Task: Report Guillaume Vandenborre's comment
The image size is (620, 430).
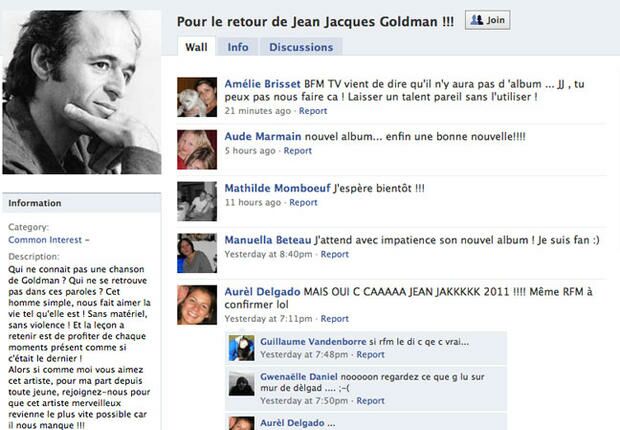Action: [370, 354]
